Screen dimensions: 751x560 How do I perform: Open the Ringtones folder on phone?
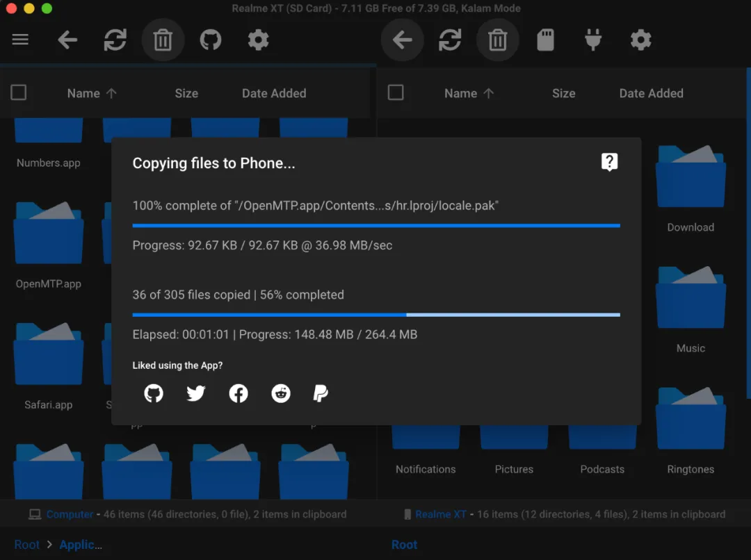pos(691,431)
